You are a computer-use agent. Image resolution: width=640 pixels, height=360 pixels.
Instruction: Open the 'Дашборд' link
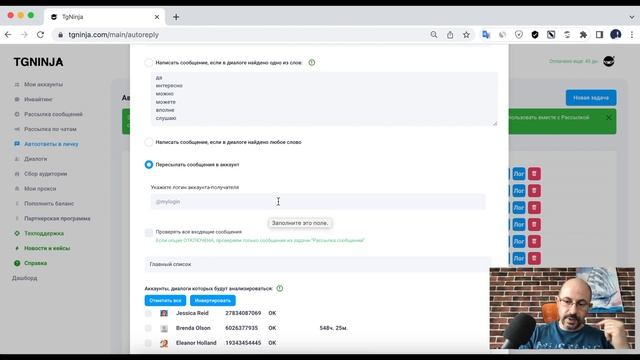tap(24, 278)
